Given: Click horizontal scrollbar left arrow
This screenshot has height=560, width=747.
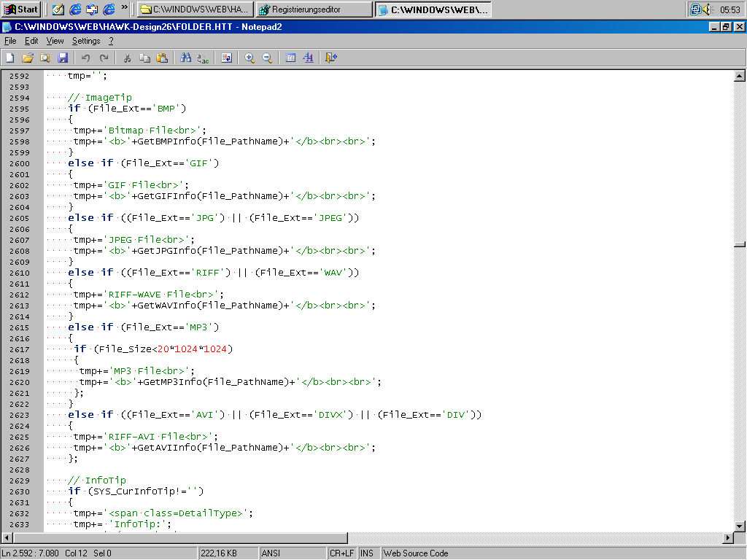Looking at the screenshot, I should (7, 537).
